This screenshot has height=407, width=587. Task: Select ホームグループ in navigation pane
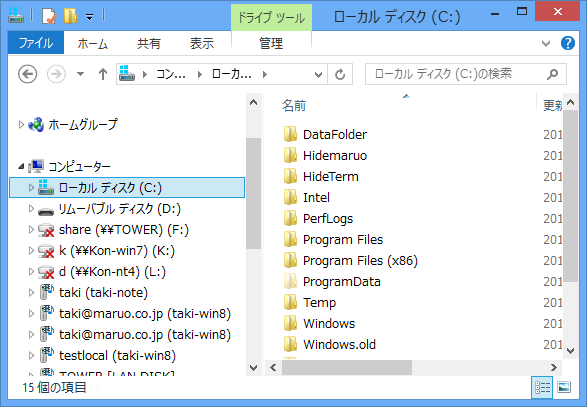click(83, 124)
